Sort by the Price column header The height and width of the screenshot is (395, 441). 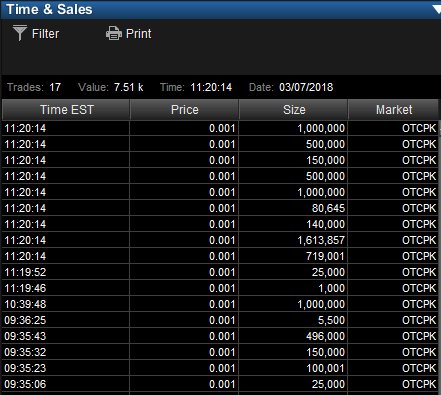[x=184, y=110]
